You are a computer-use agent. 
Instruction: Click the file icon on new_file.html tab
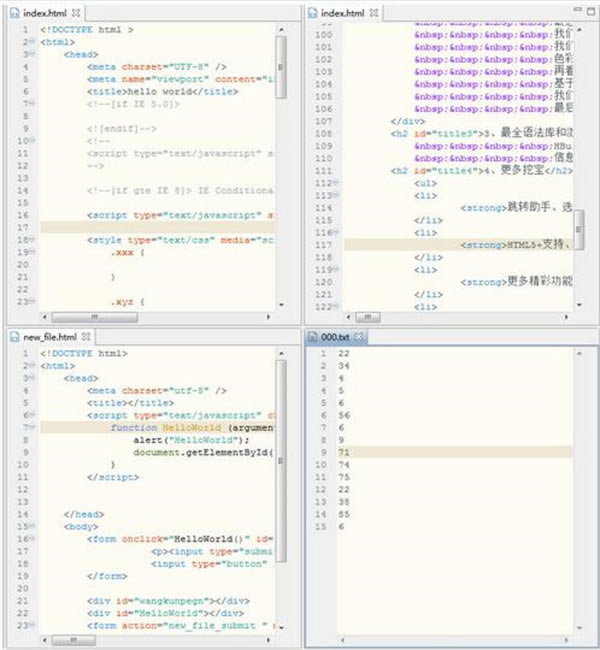[14, 336]
